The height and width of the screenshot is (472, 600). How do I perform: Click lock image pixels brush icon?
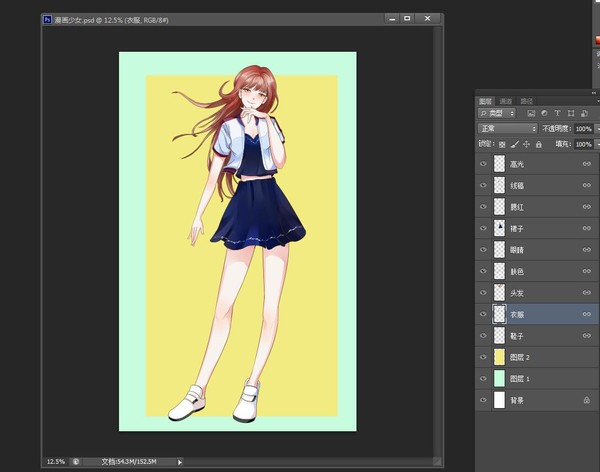515,144
